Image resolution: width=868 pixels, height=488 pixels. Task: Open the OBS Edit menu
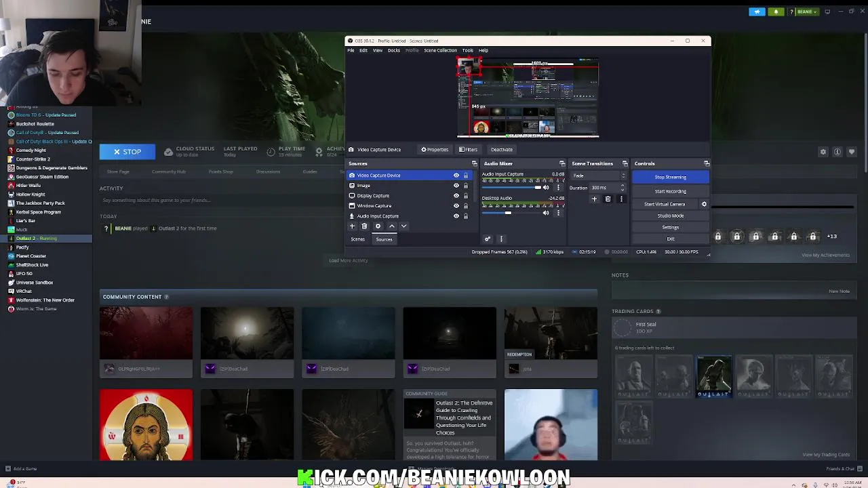(363, 50)
